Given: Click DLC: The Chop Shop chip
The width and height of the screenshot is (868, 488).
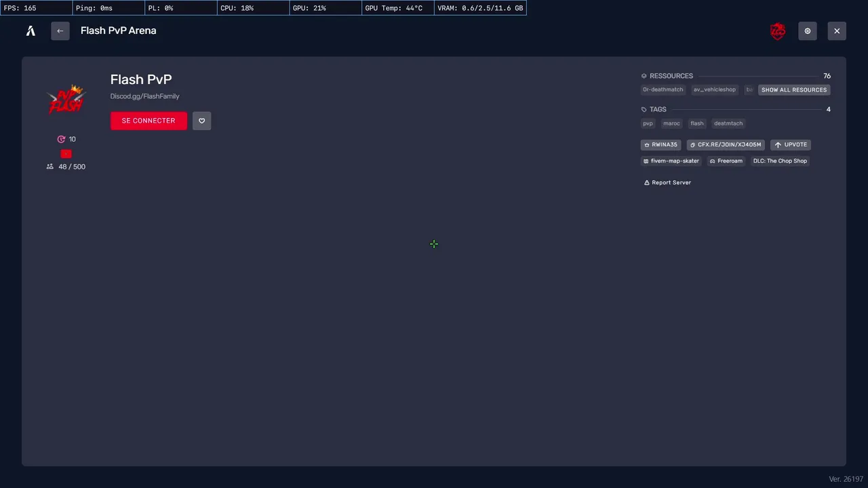Looking at the screenshot, I should [780, 161].
